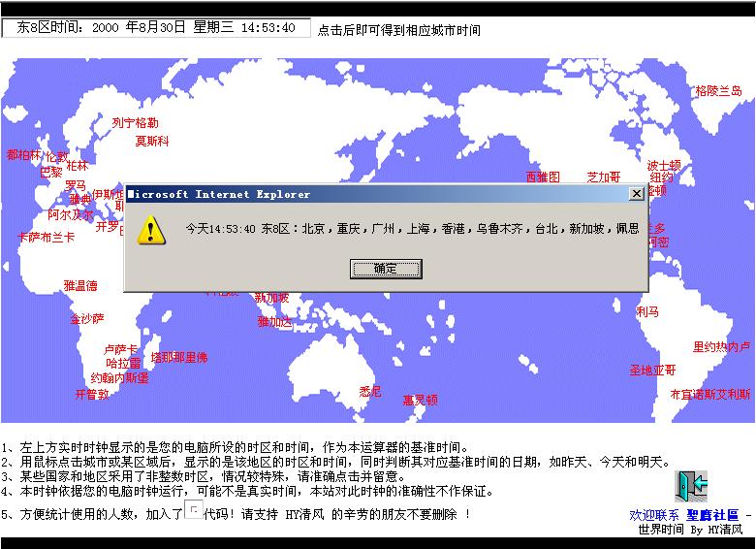Click 西雅图 city label
The width and height of the screenshot is (756, 549).
(x=543, y=177)
